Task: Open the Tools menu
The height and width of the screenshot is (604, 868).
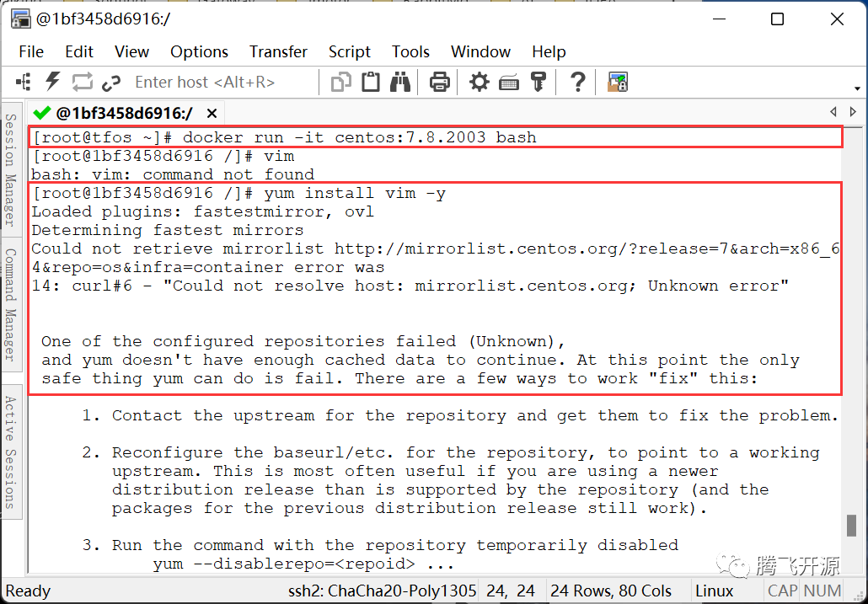Action: click(x=410, y=52)
